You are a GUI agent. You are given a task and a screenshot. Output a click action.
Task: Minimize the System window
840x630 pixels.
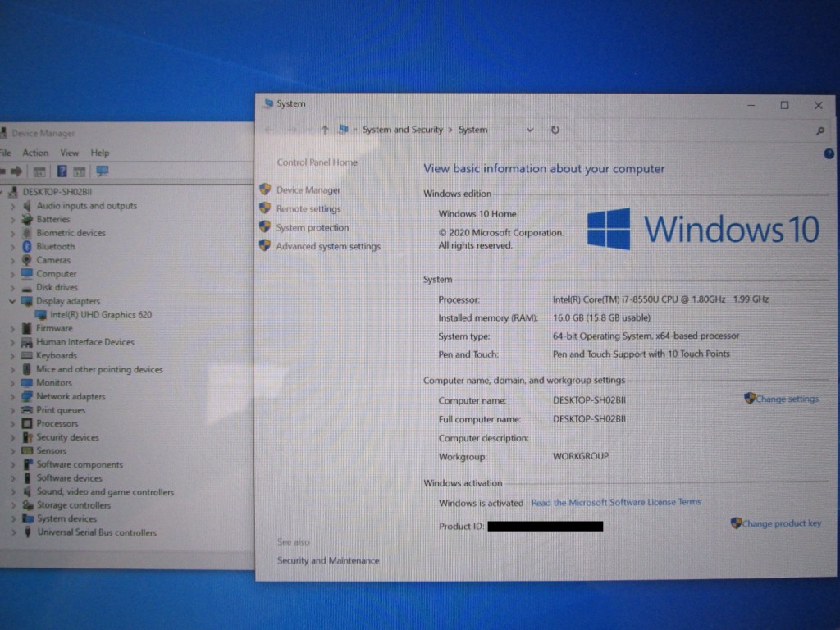(x=751, y=106)
